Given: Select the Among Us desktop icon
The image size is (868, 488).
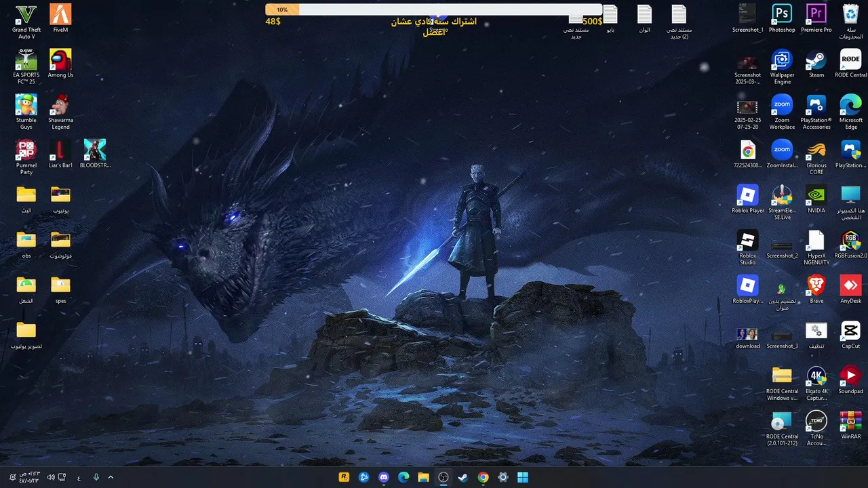Looking at the screenshot, I should (x=60, y=64).
